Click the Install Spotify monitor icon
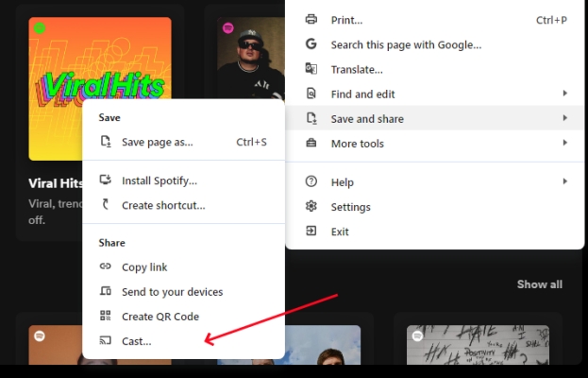 coord(106,180)
